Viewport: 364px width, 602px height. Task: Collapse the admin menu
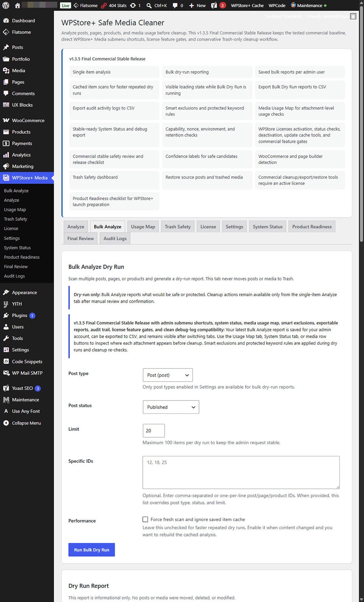point(27,423)
